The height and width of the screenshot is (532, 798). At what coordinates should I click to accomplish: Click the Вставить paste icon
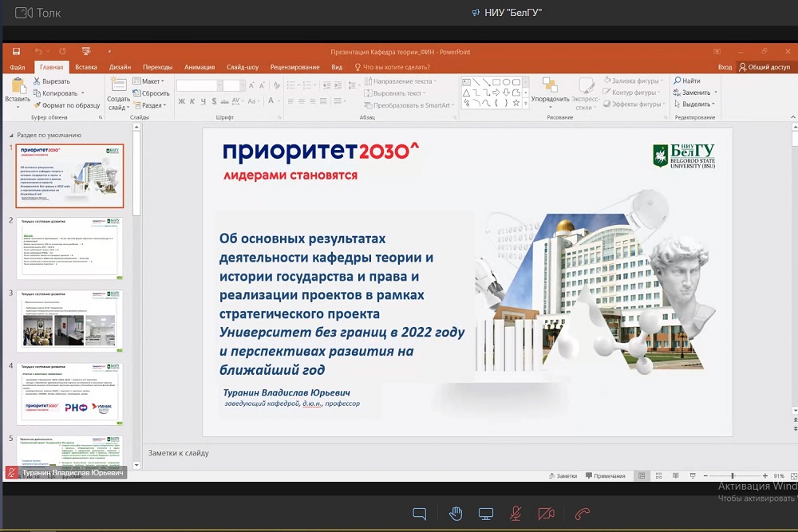17,88
